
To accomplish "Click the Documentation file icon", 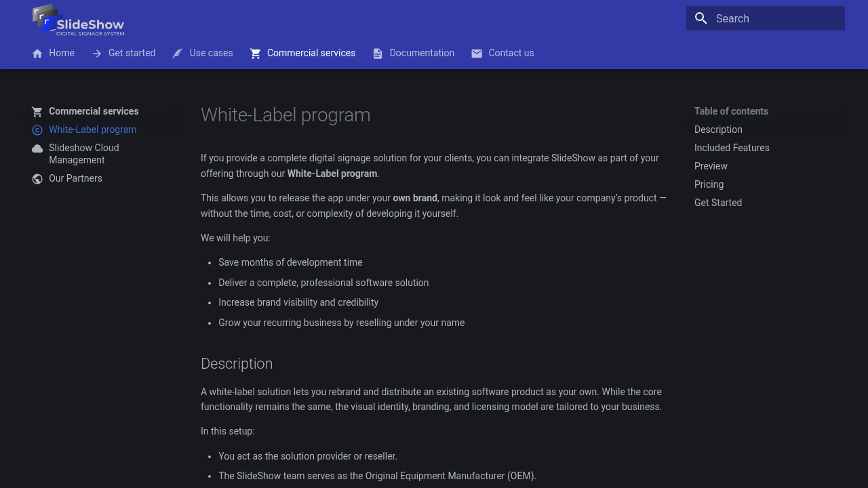I will click(x=378, y=54).
